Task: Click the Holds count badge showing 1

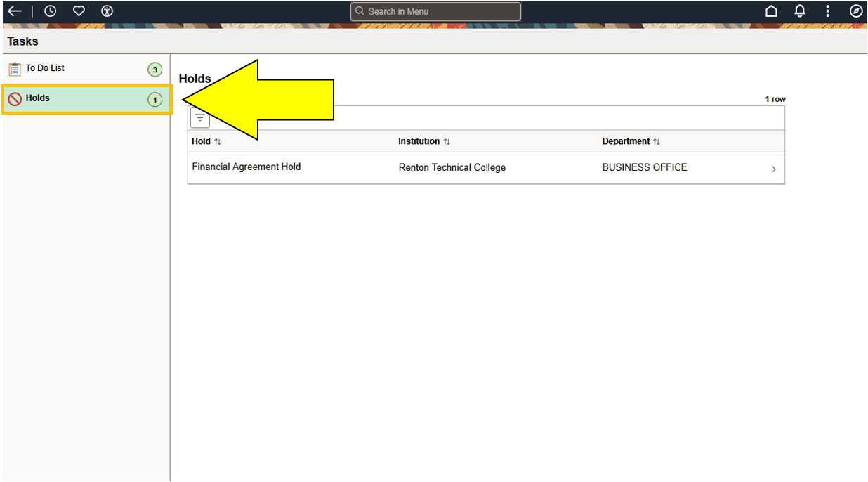Action: pos(154,99)
